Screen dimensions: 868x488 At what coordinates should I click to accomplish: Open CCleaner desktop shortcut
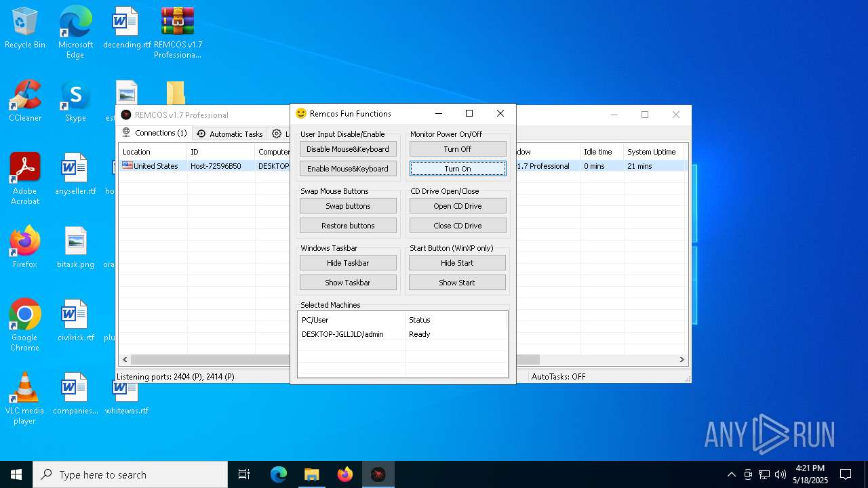25,101
